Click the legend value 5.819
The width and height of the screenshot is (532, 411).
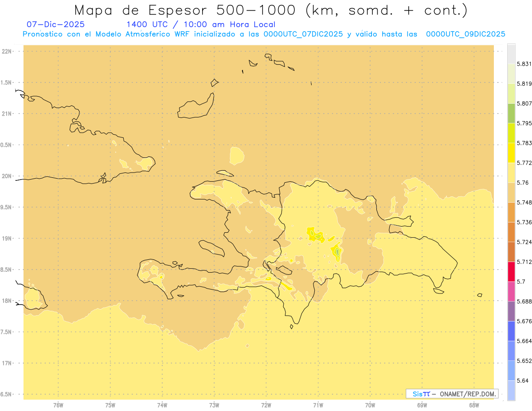(524, 84)
